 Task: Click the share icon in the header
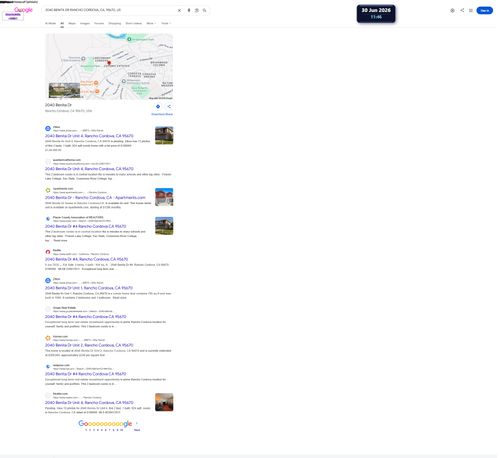tap(462, 10)
